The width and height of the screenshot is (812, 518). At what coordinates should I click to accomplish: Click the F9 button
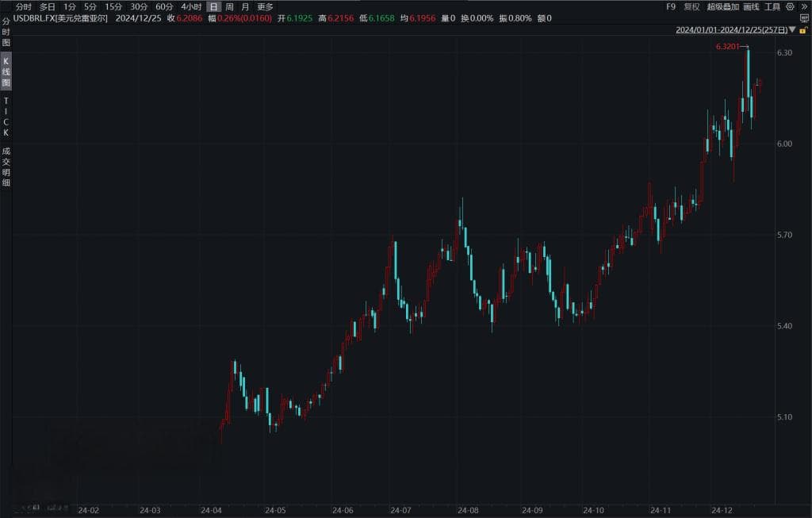point(671,6)
